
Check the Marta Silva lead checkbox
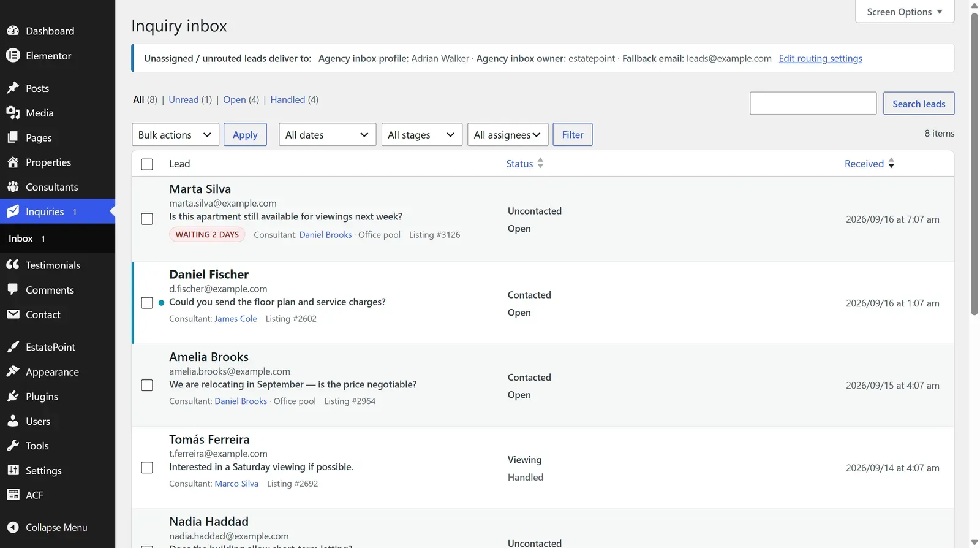click(x=147, y=219)
